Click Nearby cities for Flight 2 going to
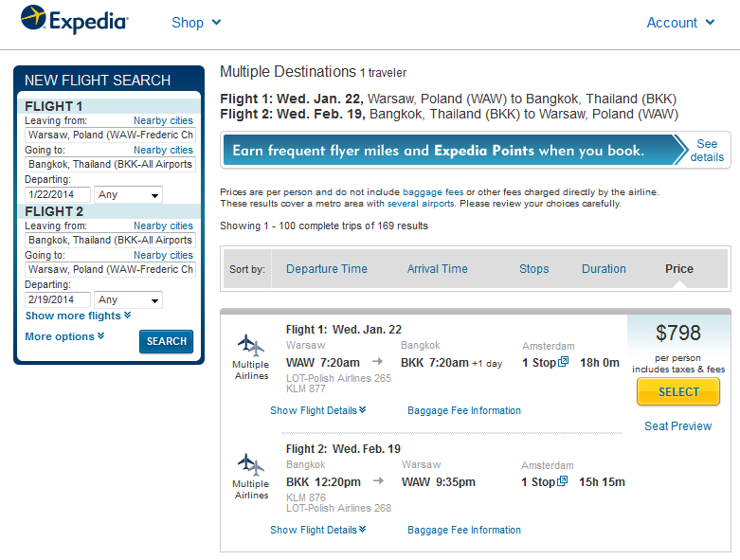The height and width of the screenshot is (560, 740). click(x=163, y=255)
